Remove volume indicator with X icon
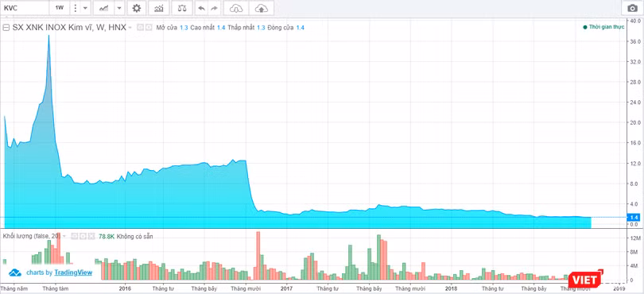The width and height of the screenshot is (644, 294). (x=91, y=237)
